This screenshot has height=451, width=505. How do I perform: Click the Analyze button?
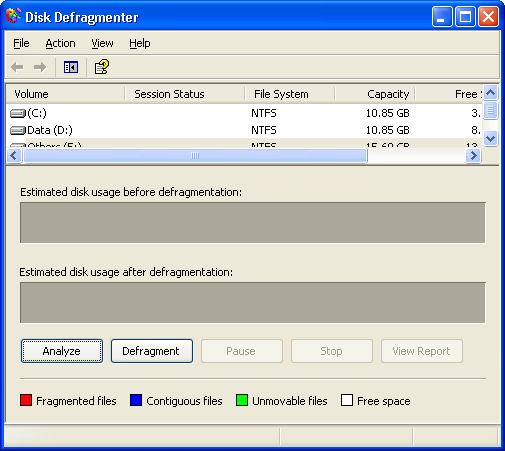[62, 351]
